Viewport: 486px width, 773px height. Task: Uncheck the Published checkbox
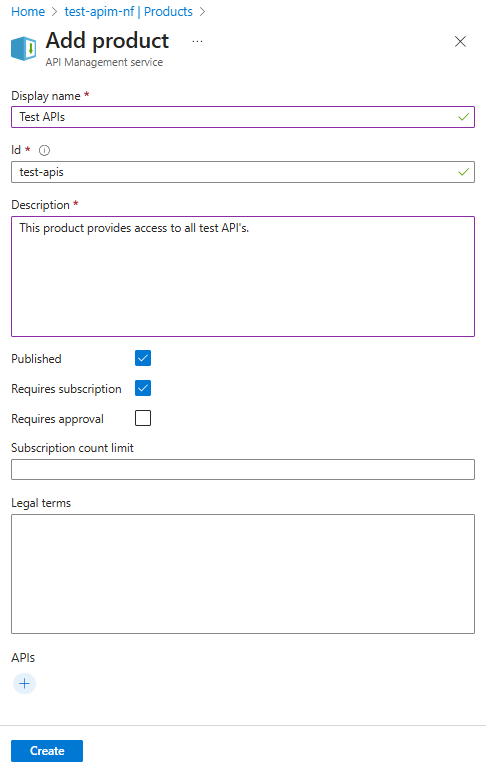143,358
